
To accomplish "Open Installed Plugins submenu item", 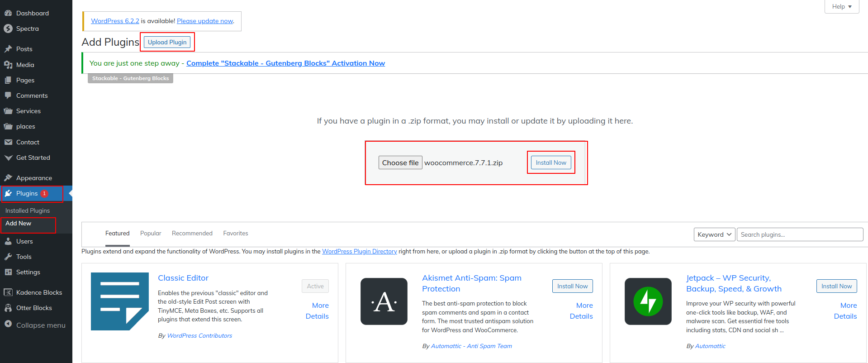I will click(28, 210).
